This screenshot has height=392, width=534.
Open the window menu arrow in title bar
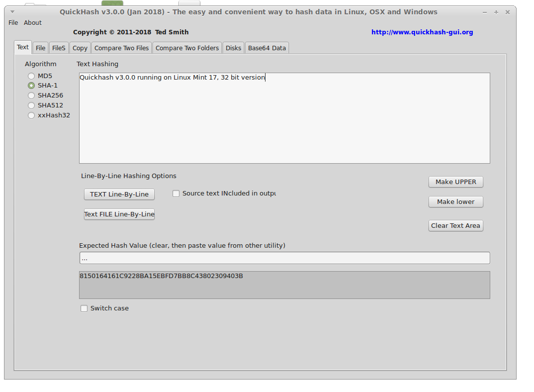12,12
